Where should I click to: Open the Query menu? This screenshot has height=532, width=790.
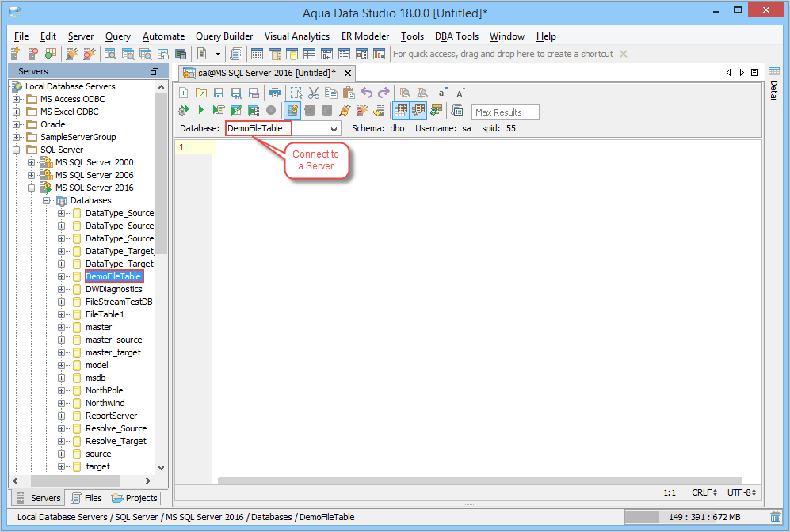point(117,36)
